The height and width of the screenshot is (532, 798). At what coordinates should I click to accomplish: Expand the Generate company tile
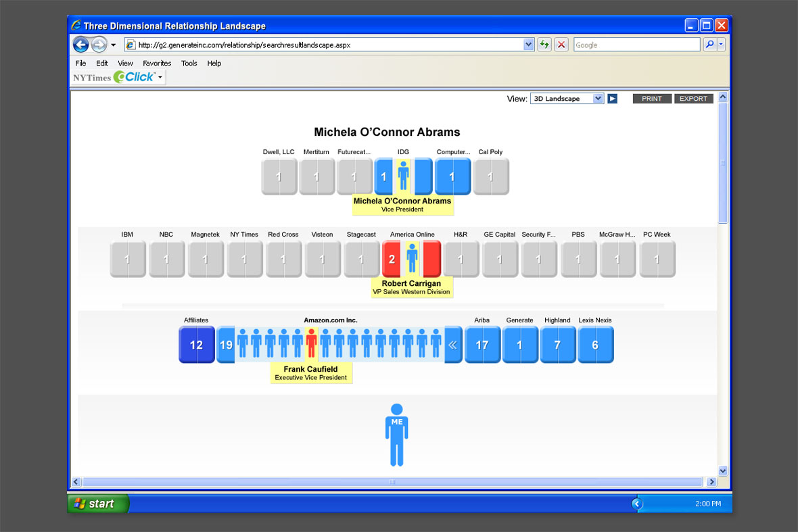click(520, 345)
